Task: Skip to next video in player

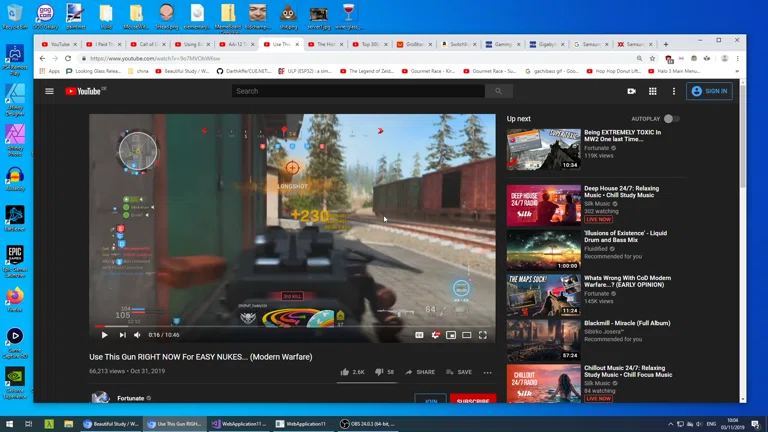Action: pyautogui.click(x=122, y=335)
